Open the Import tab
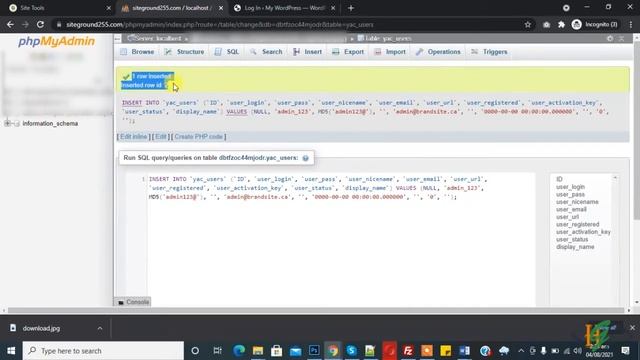This screenshot has height=360, width=640. pos(390,52)
